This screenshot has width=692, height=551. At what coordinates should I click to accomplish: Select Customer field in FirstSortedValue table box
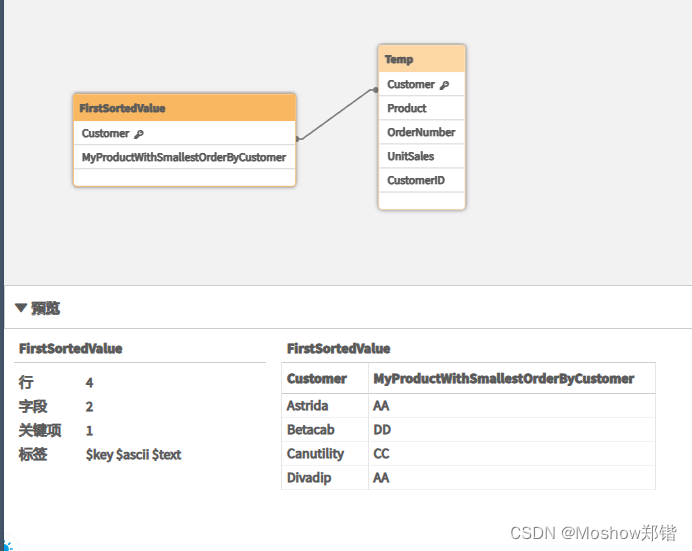coord(184,133)
